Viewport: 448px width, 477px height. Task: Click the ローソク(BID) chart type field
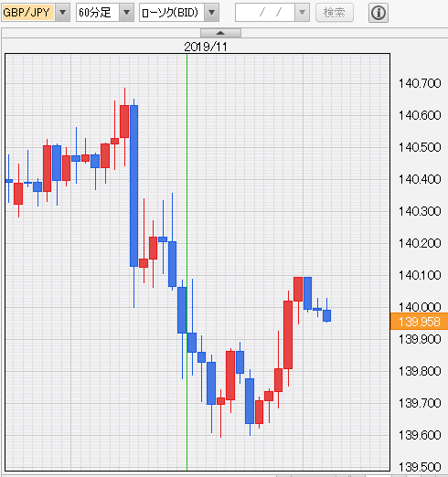coord(172,13)
